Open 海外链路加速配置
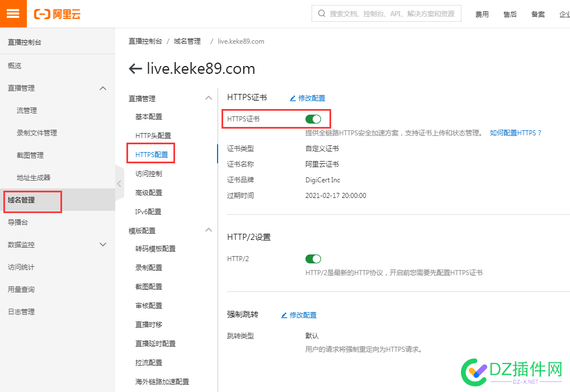 (x=162, y=381)
